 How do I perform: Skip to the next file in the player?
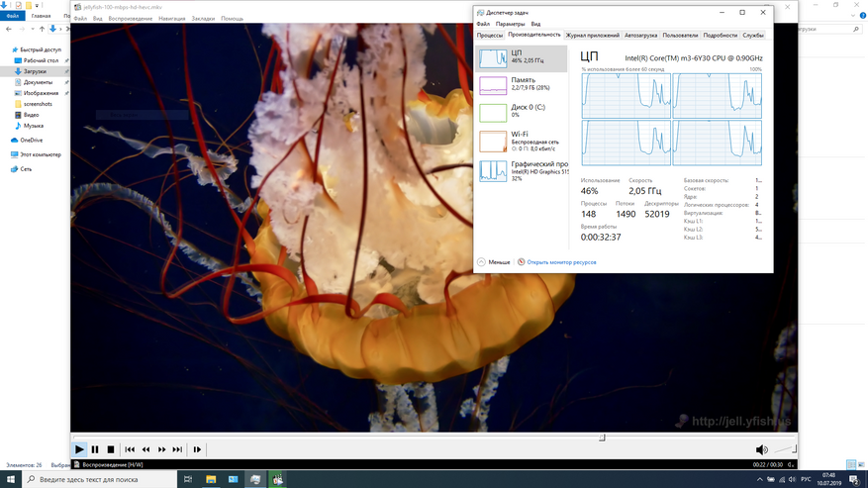178,449
